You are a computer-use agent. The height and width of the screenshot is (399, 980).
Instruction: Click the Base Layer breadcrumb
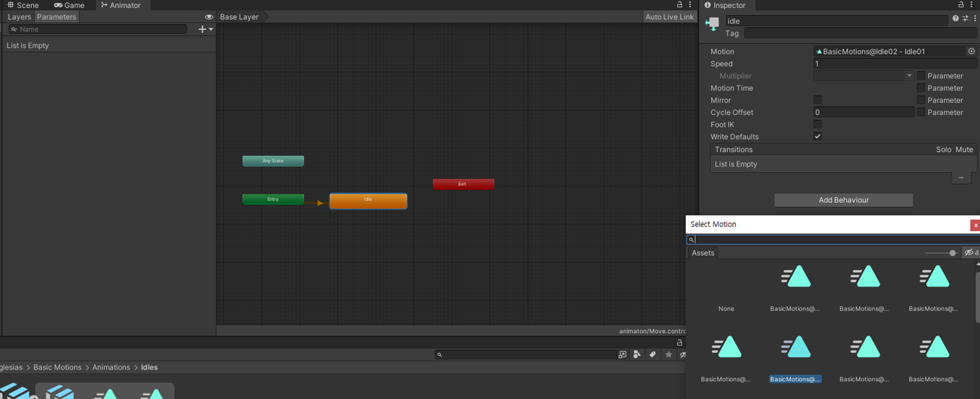point(239,17)
